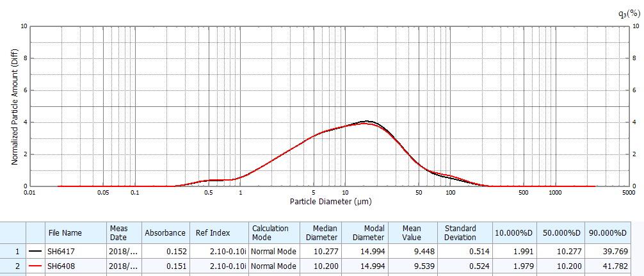Sort by the File Name column header
Viewport: 644px width, 276px height.
click(65, 233)
